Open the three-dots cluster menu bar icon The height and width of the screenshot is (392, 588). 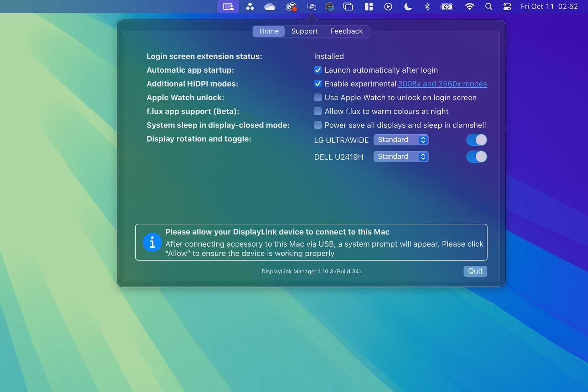pyautogui.click(x=250, y=6)
